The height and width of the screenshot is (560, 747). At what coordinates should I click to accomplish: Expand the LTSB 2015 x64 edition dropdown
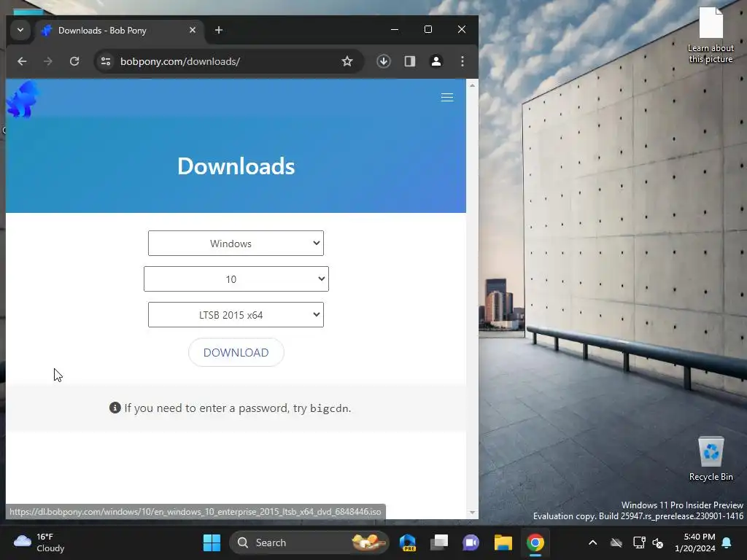236,315
